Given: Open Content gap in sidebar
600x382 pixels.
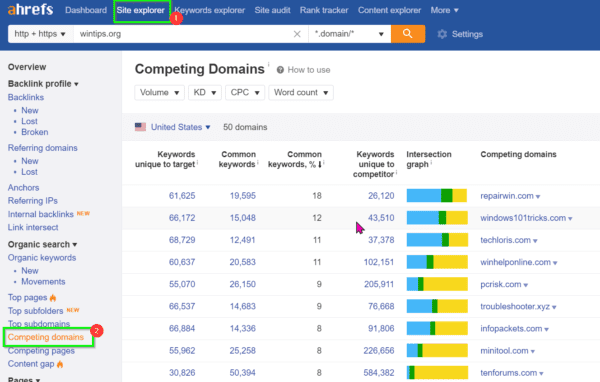Looking at the screenshot, I should [x=31, y=364].
